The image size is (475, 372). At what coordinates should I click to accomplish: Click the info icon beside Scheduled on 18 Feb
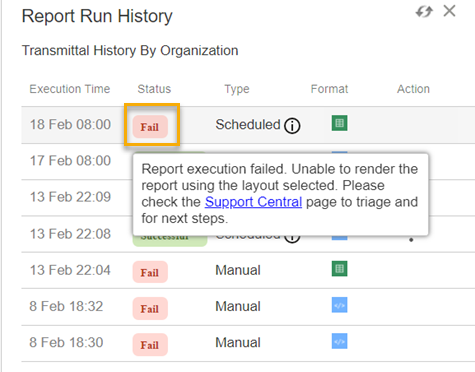coord(292,126)
